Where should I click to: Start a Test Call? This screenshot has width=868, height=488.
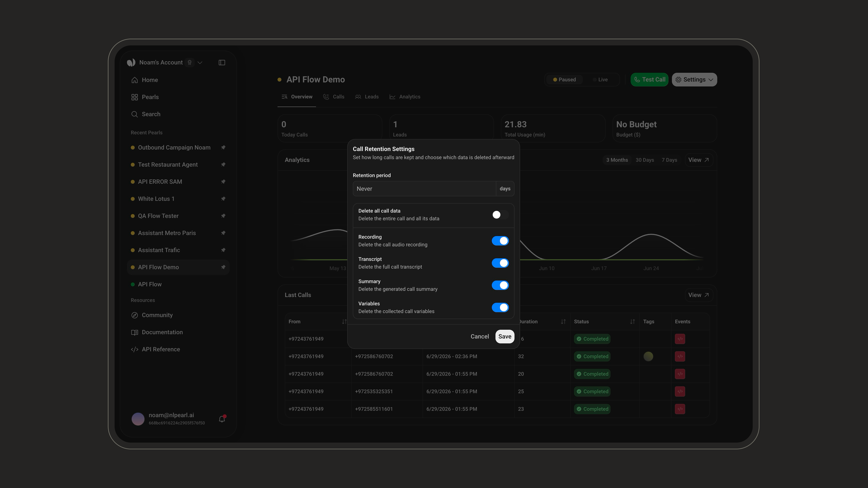649,80
